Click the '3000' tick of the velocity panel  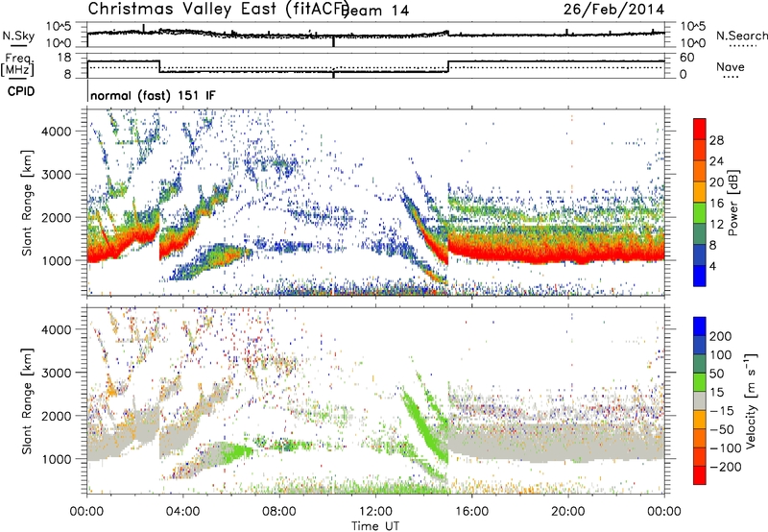[x=57, y=373]
